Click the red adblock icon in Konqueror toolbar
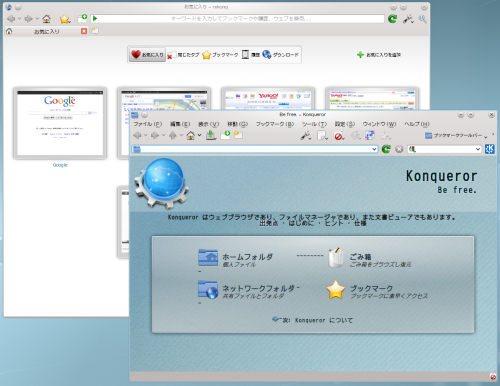This screenshot has width=500, height=386. (339, 136)
